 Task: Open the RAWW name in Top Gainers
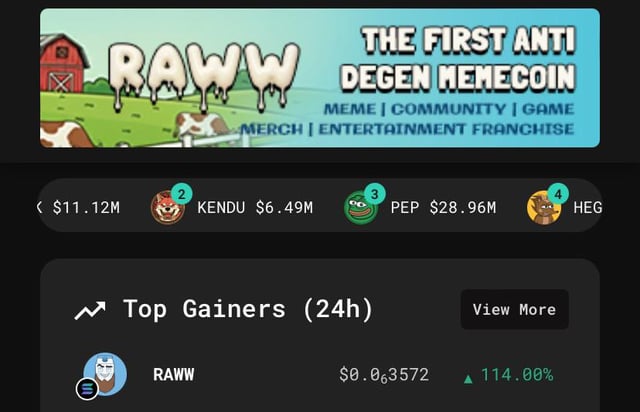pos(173,374)
